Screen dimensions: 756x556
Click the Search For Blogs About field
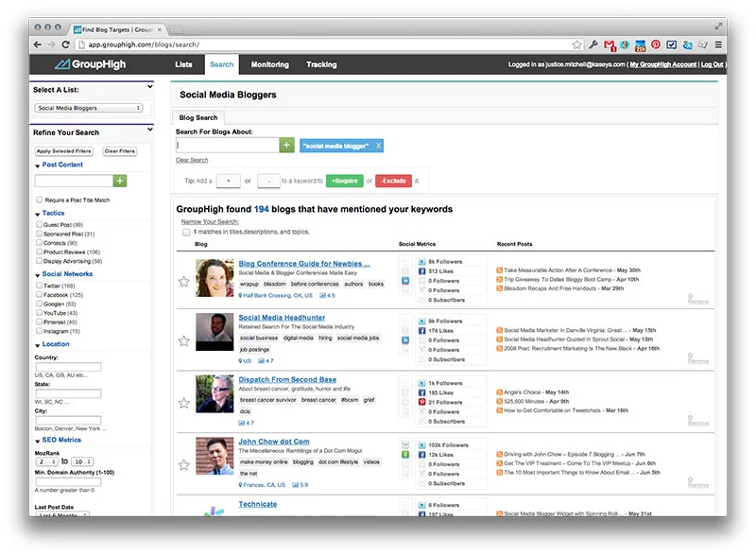[227, 145]
